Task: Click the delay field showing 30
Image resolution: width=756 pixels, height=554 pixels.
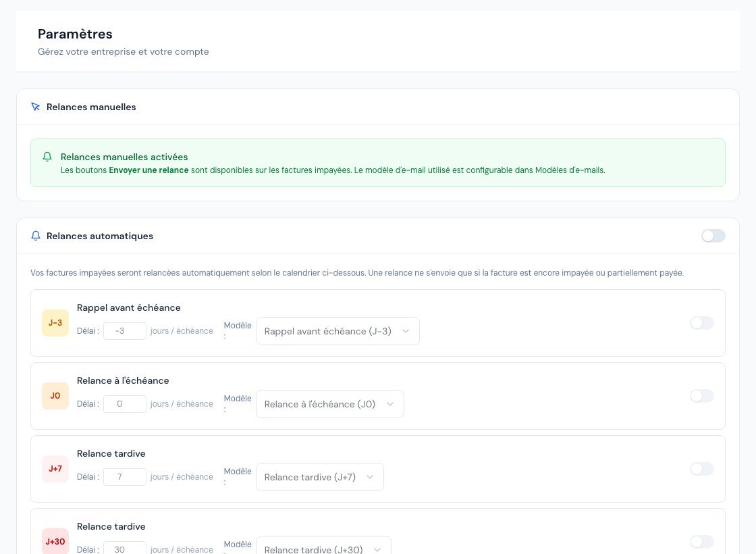Action: (125, 548)
